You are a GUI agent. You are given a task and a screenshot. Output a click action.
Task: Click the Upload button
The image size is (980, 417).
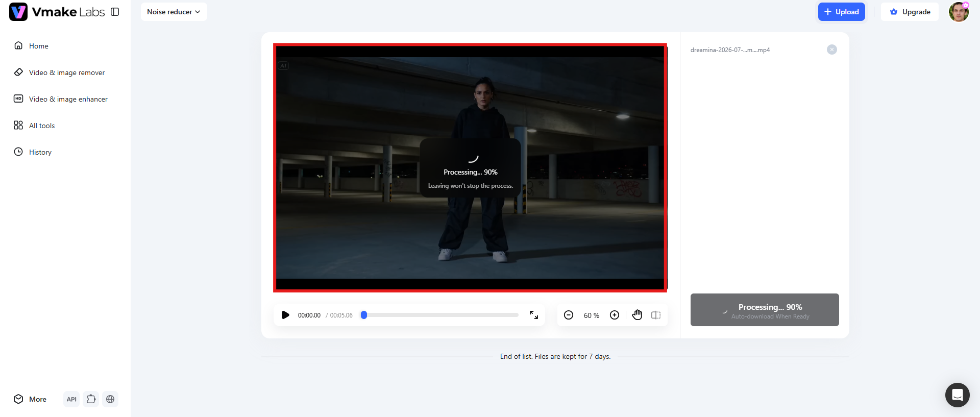tap(841, 12)
